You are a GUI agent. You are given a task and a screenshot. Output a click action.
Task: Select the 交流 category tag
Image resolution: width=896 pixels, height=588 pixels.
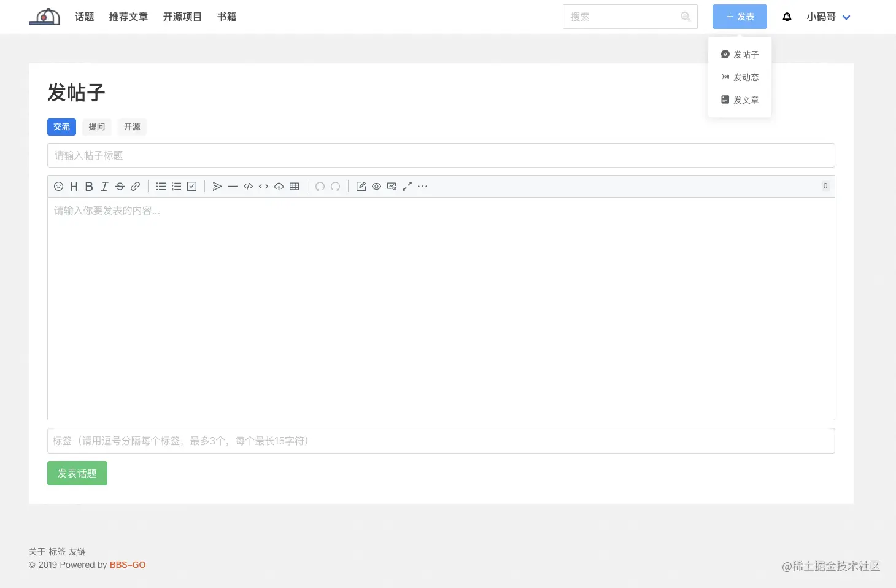pos(61,127)
